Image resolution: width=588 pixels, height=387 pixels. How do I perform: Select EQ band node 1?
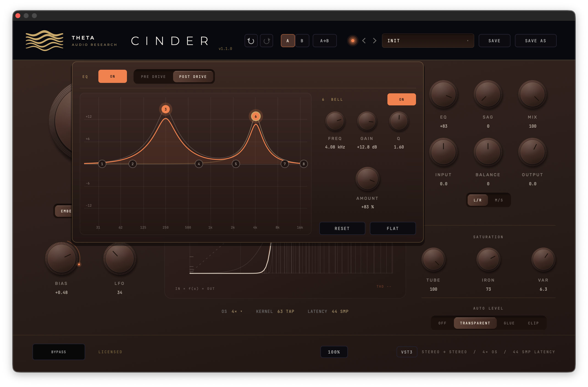(102, 164)
